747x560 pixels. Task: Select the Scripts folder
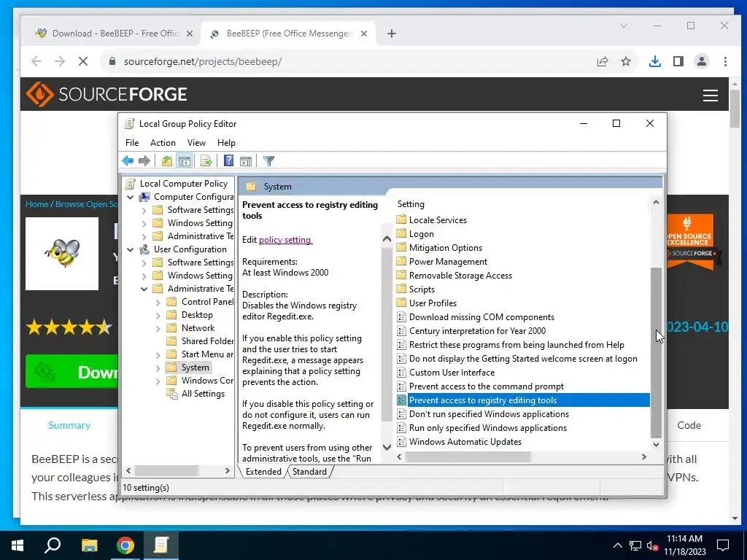pos(422,289)
